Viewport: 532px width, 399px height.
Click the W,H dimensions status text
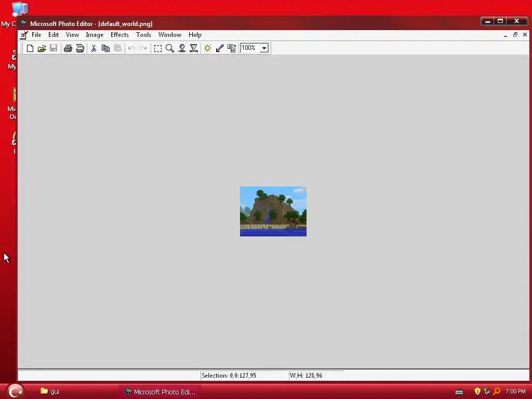tap(305, 376)
